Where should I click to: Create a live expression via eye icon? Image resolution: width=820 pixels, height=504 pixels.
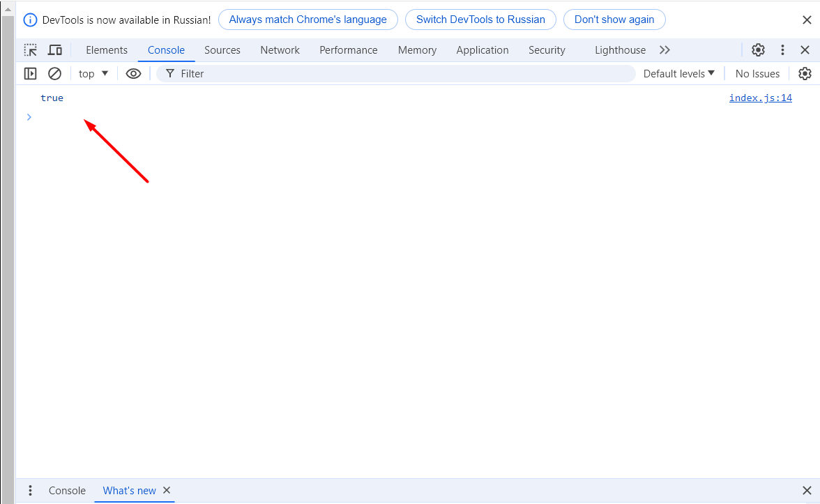pyautogui.click(x=133, y=74)
